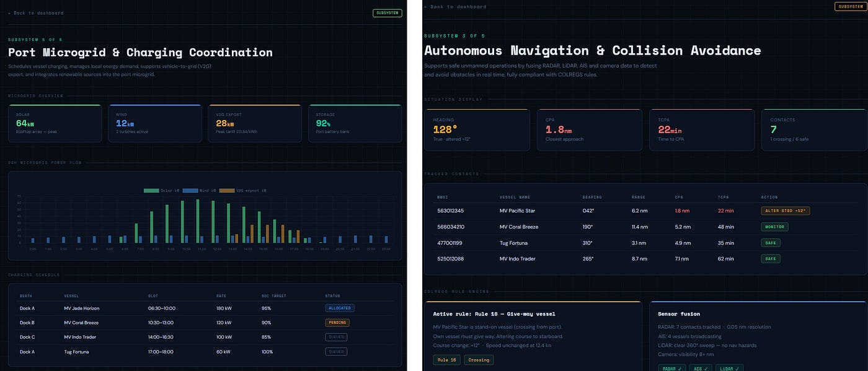Click the right Back to dashboard link

pyautogui.click(x=455, y=7)
